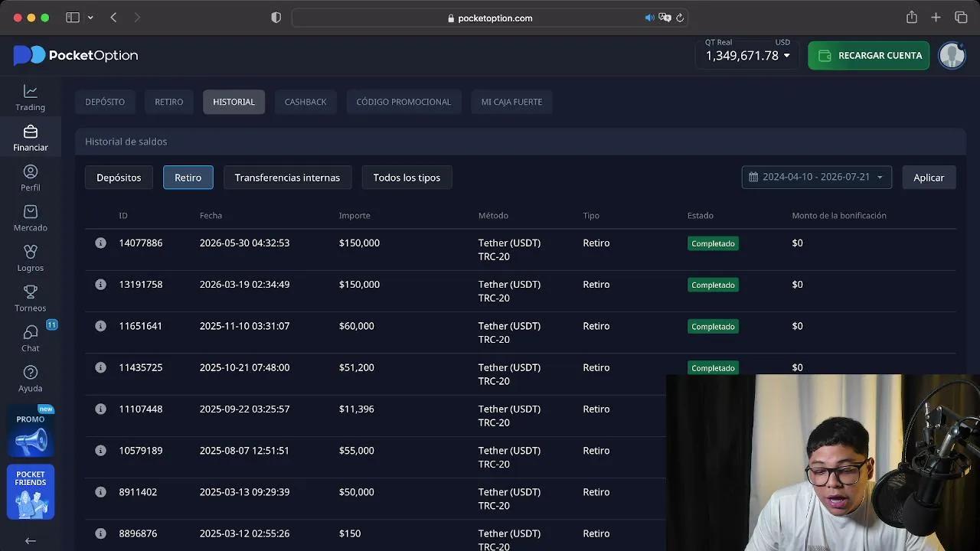980x551 pixels.
Task: Open Ayuda help icon
Action: 30,379
